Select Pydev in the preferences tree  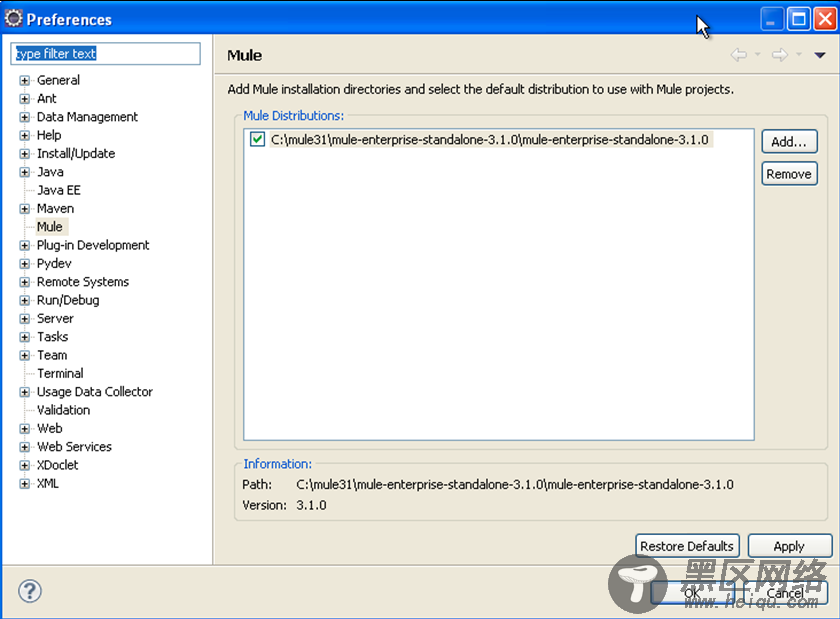tap(54, 264)
